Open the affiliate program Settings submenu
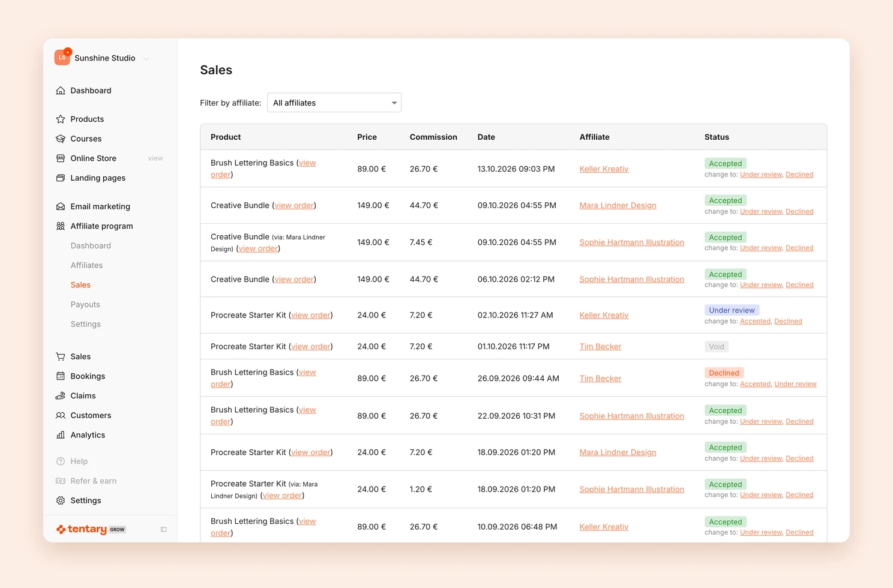This screenshot has width=893, height=588. [x=86, y=324]
